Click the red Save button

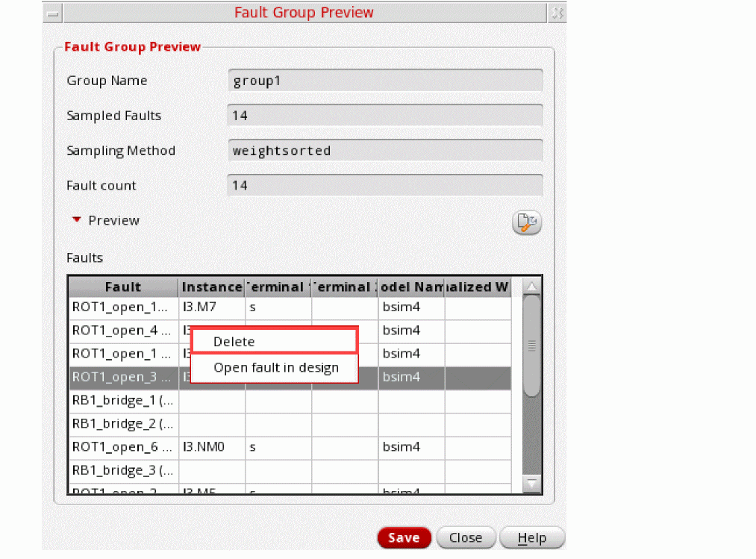404,538
